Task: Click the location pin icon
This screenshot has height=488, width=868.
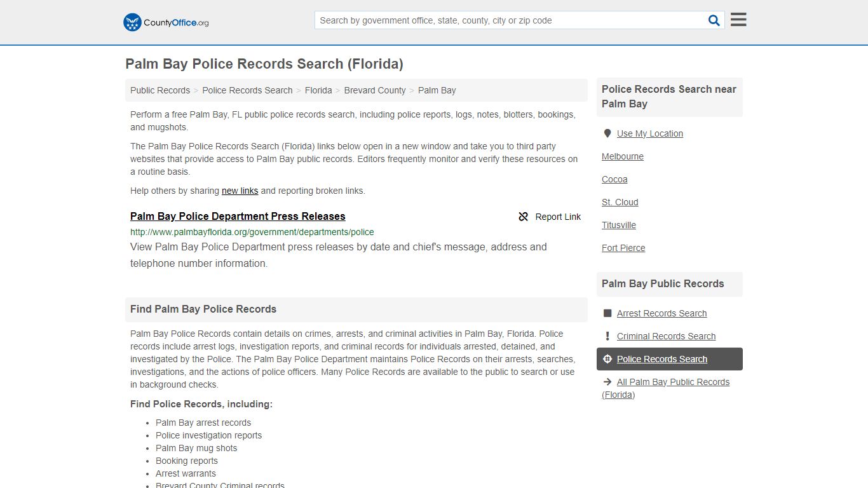Action: coord(607,133)
